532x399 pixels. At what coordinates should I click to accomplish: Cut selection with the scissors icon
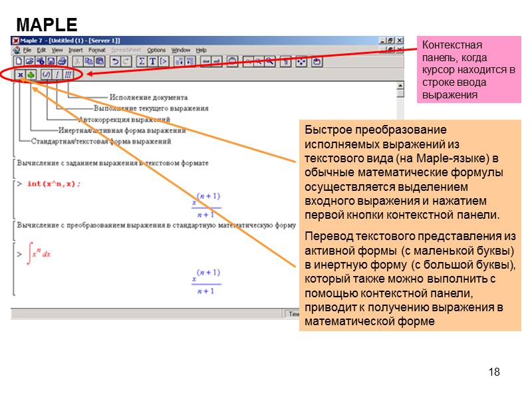tap(77, 61)
